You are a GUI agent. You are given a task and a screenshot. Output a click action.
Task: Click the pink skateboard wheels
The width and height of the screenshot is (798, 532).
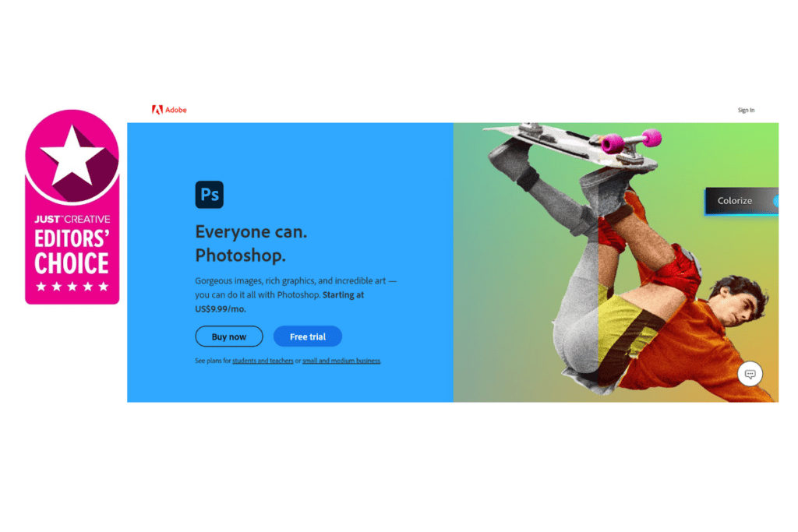(631, 140)
